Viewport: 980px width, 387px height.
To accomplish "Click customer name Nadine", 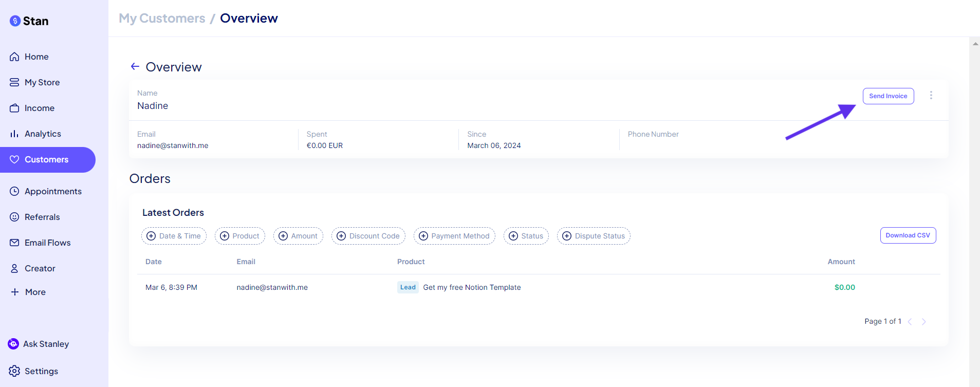I will click(153, 106).
